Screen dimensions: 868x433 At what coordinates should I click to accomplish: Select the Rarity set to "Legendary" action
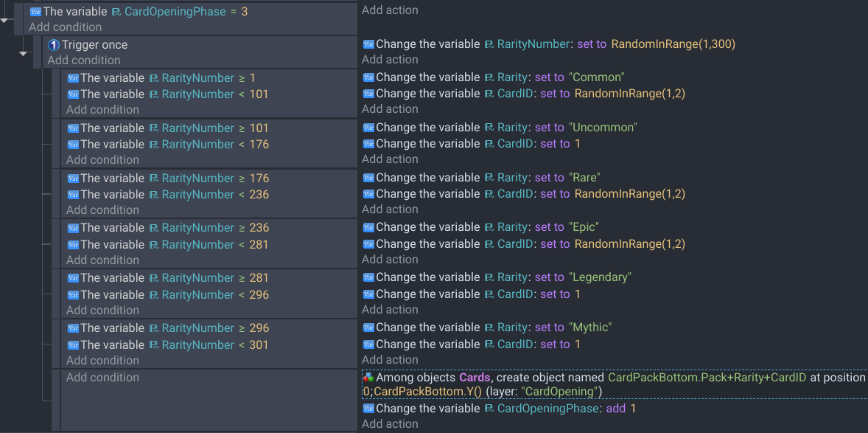(497, 277)
